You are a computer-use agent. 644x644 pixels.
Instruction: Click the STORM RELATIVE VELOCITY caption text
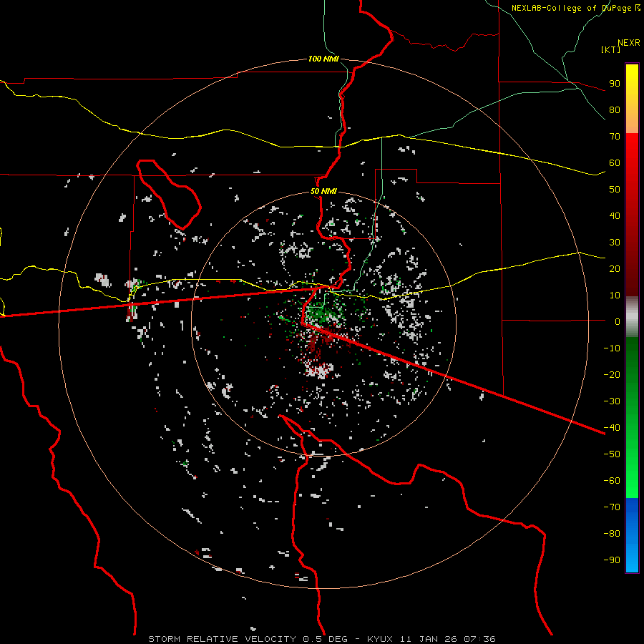pyautogui.click(x=222, y=639)
